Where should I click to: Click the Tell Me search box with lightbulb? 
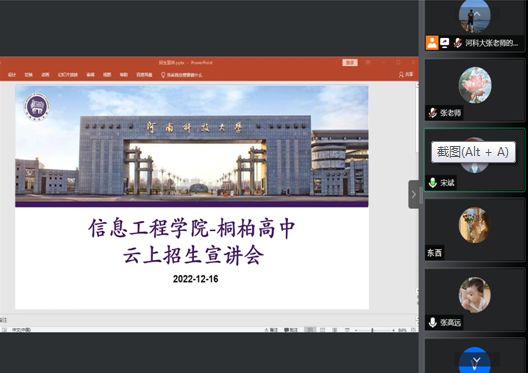pos(182,75)
